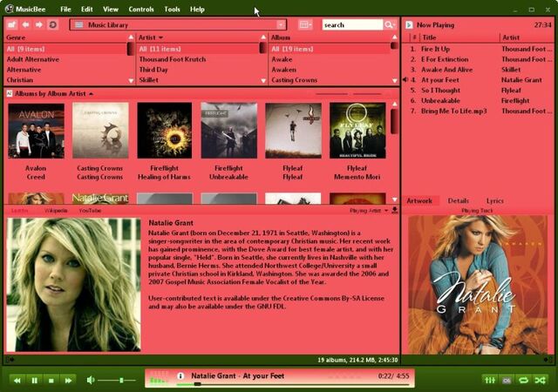
Task: Click the MusicBee logo icon
Action: click(x=10, y=9)
